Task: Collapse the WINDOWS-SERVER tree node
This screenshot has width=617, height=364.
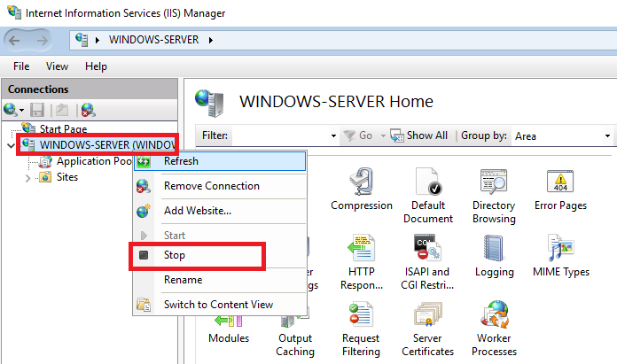Action: (x=11, y=146)
